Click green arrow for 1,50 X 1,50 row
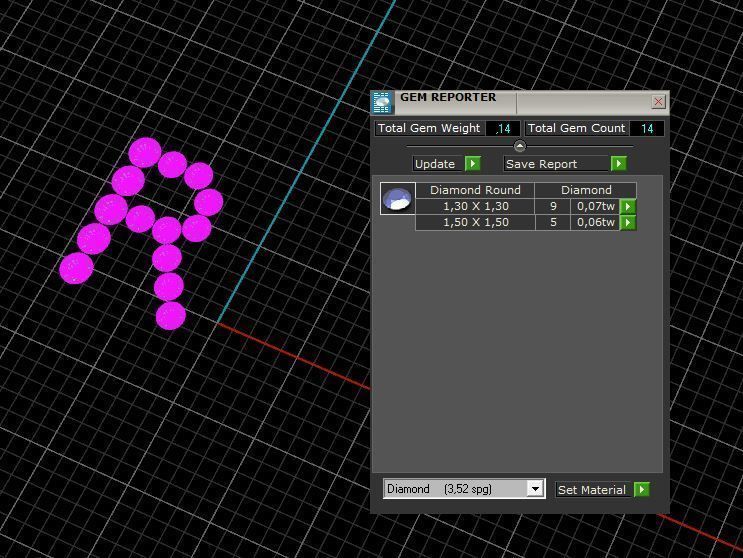 coord(628,223)
